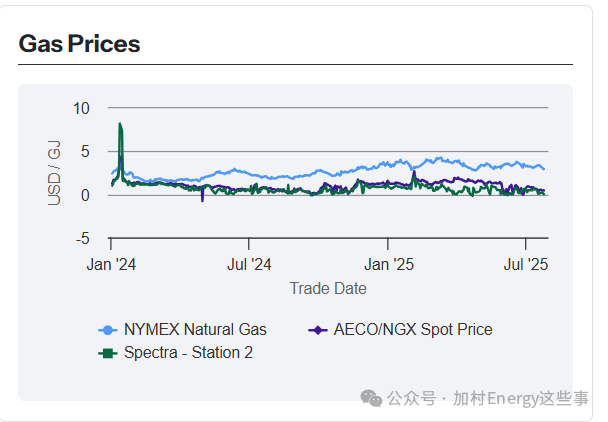The width and height of the screenshot is (608, 422).
Task: Click the Jan '24 x-axis label
Action: 110,265
